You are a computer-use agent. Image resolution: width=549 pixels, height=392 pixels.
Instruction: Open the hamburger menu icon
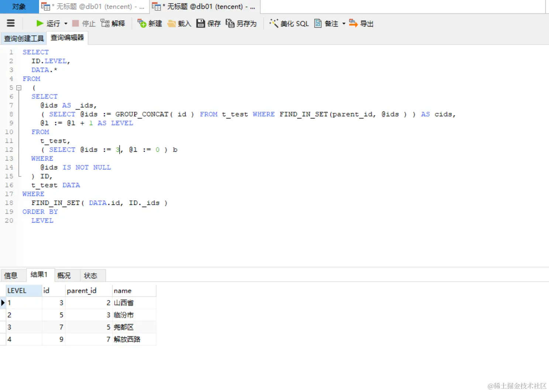[x=11, y=23]
